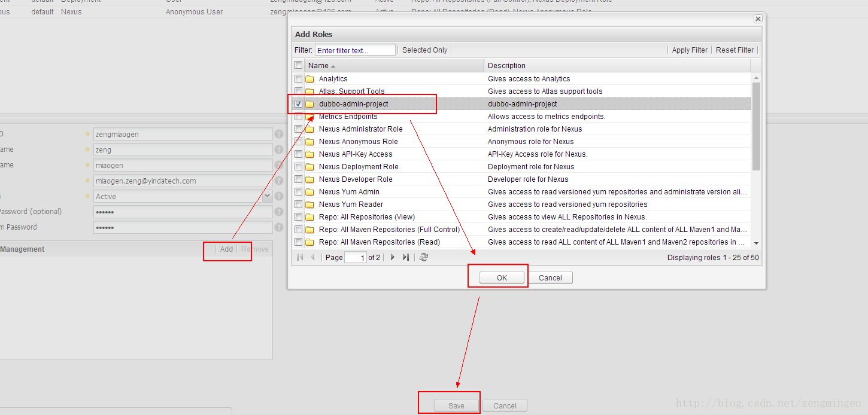The image size is (868, 415).
Task: Click folder icon of Nexus API-Key Access
Action: tap(309, 154)
